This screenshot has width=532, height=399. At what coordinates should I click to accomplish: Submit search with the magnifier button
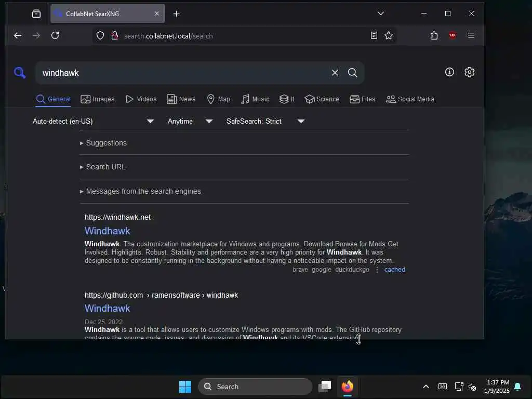pos(353,73)
